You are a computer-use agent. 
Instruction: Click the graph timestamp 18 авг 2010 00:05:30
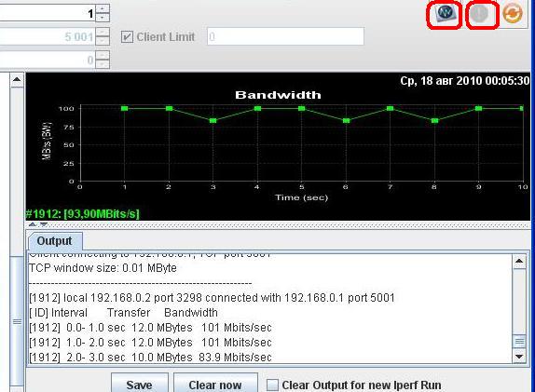click(x=465, y=81)
